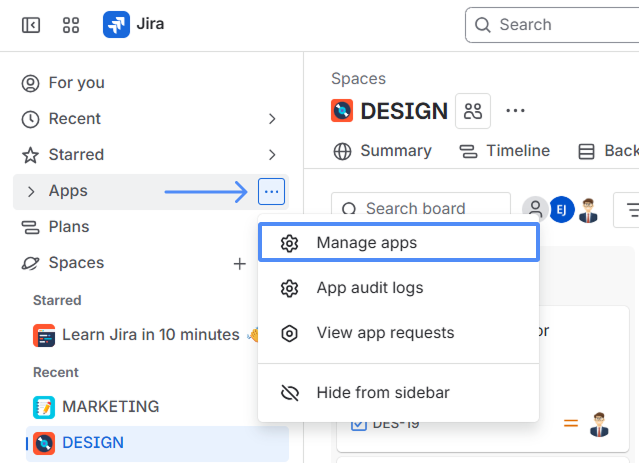This screenshot has width=639, height=463.
Task: Click the Learn Jira space icon
Action: pyautogui.click(x=44, y=335)
